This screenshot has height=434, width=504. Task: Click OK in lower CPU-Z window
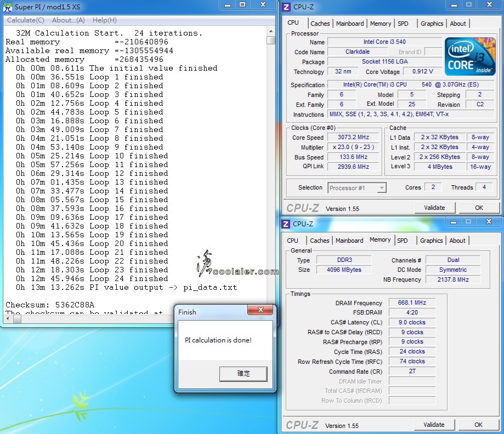pyautogui.click(x=478, y=425)
